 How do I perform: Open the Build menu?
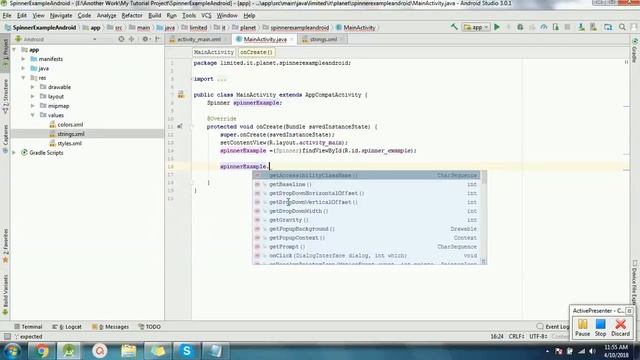[154, 16]
